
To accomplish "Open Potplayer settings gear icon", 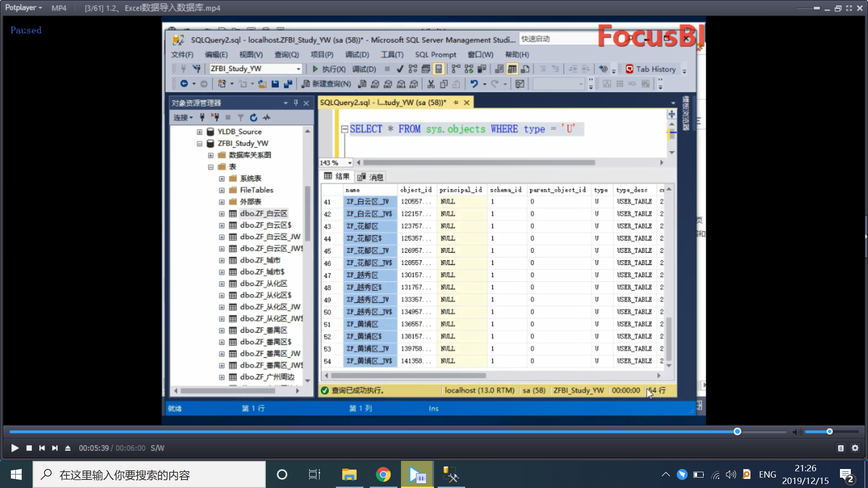I will pyautogui.click(x=855, y=448).
